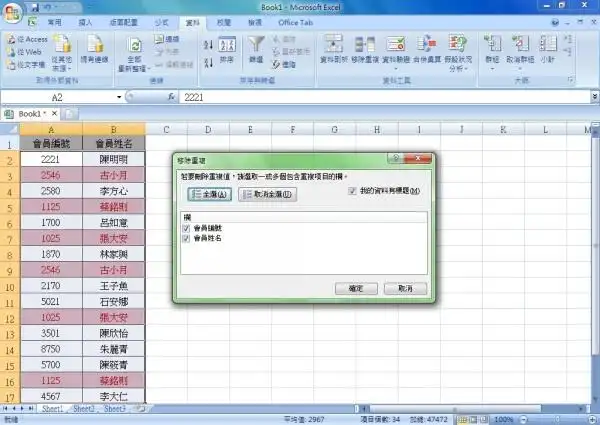Click Select All button in dialog
The height and width of the screenshot is (425, 600).
click(209, 194)
